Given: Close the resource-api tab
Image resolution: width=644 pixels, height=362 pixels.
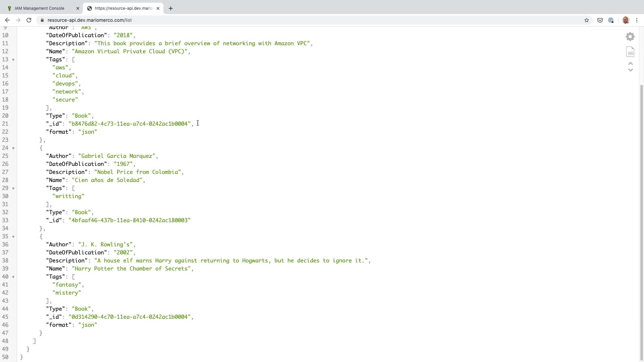Looking at the screenshot, I should click(158, 8).
